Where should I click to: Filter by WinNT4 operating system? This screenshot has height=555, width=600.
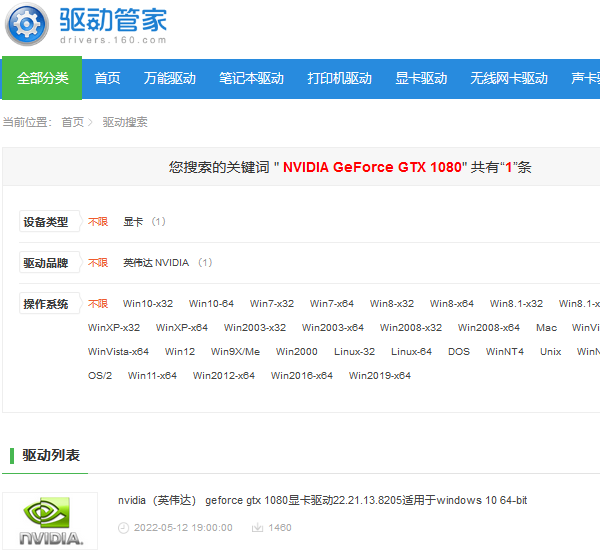(505, 352)
